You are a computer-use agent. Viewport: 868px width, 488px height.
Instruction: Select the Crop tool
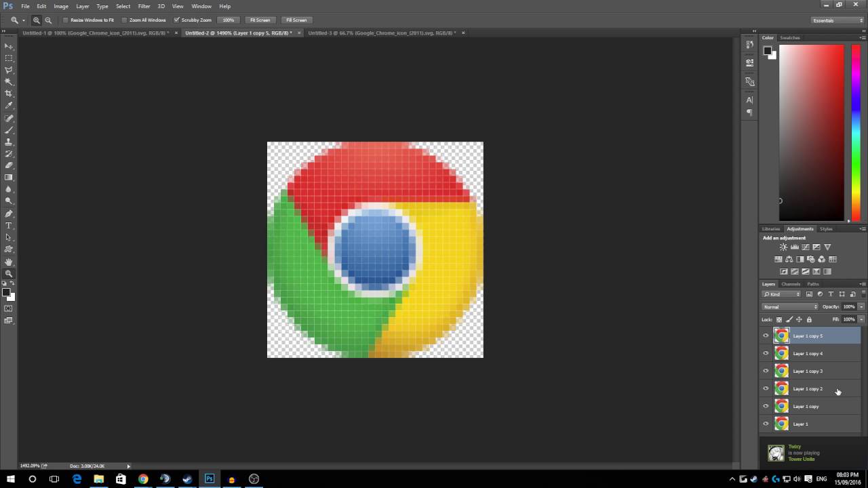coord(9,94)
